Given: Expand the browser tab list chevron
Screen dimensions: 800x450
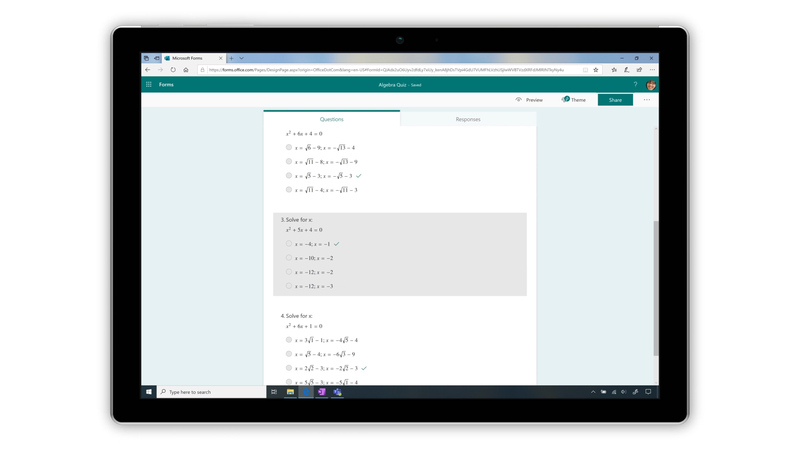Looking at the screenshot, I should [242, 58].
